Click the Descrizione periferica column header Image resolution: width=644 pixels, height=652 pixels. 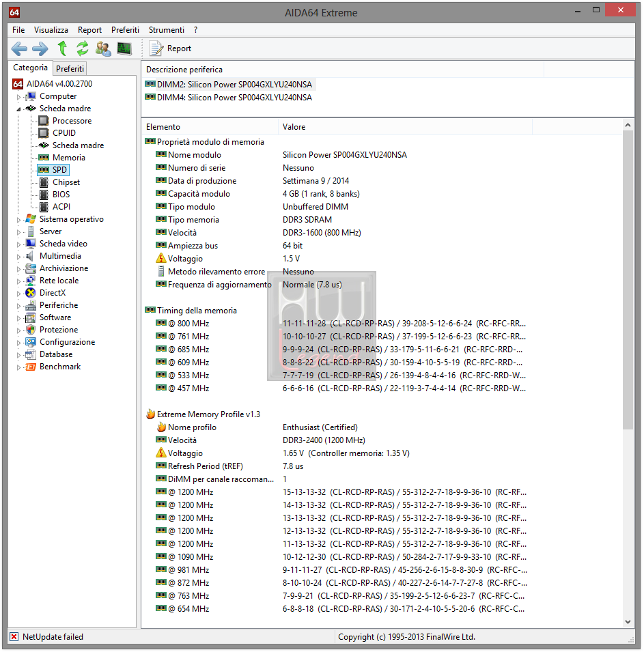(x=342, y=70)
